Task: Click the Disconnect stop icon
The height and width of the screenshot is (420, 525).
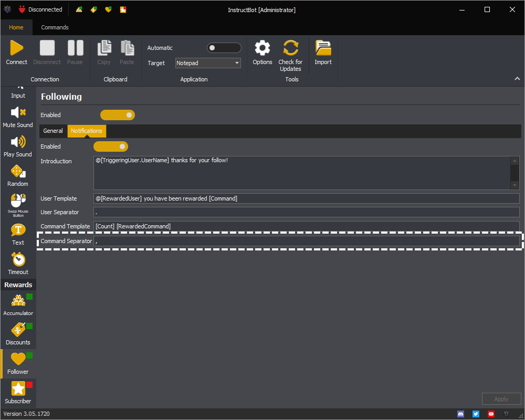Action: pyautogui.click(x=47, y=48)
